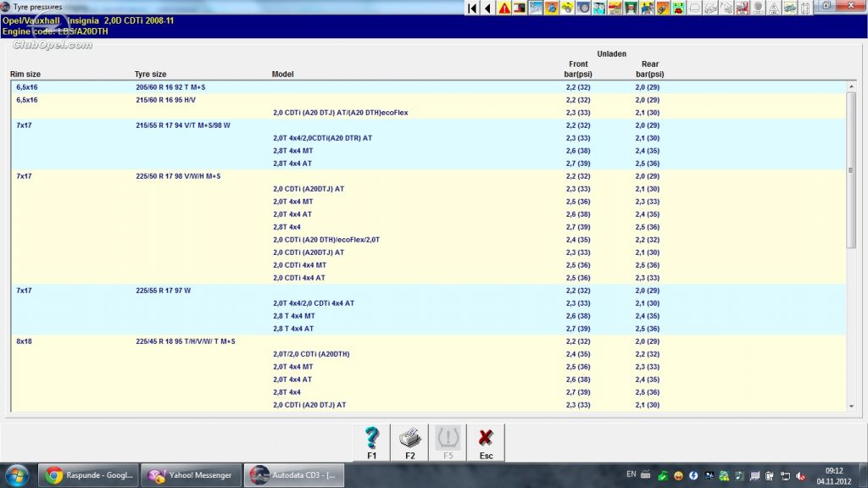
Task: Click model '2,0T/2,0 CDTi (A20DTH)'
Action: click(311, 355)
